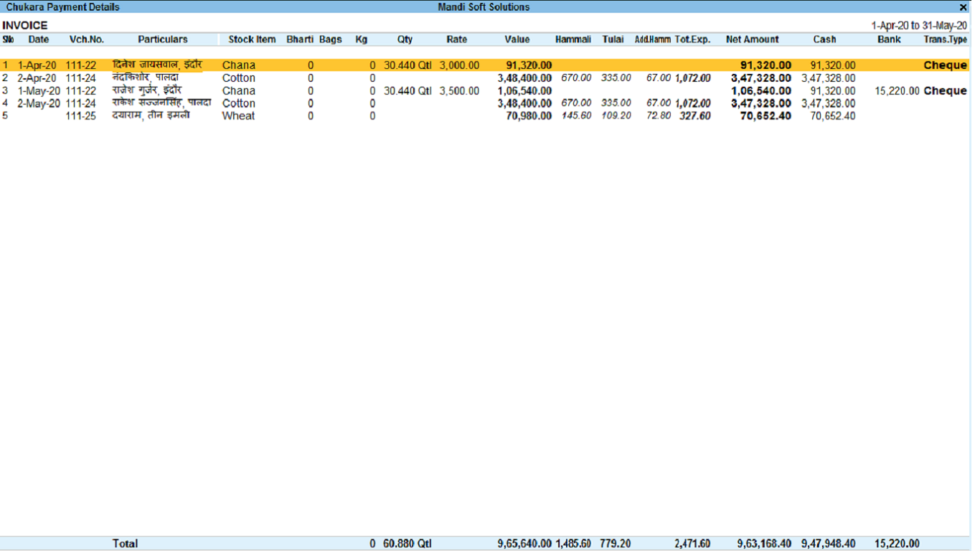Click the Net Amount column header
This screenshot has height=551, width=980.
752,39
